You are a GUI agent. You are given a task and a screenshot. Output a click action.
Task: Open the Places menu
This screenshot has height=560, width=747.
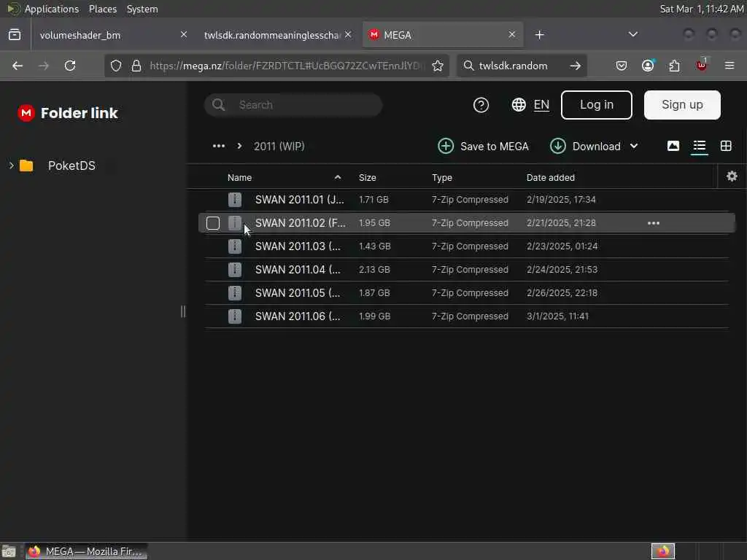102,9
